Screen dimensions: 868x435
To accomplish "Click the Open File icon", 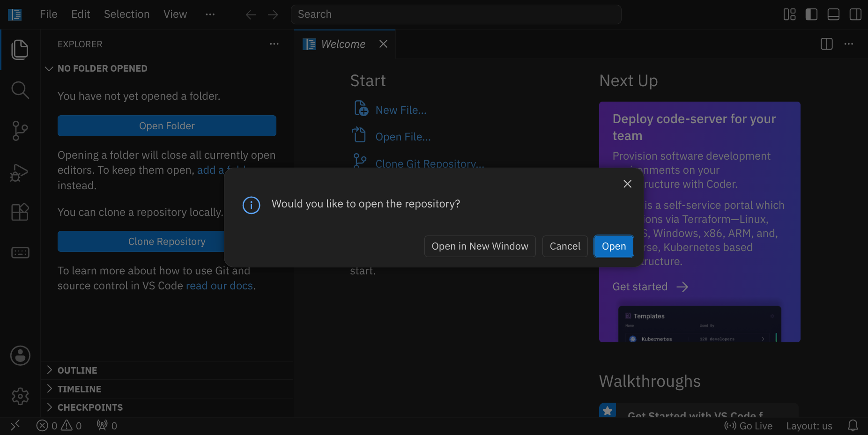I will pos(359,135).
